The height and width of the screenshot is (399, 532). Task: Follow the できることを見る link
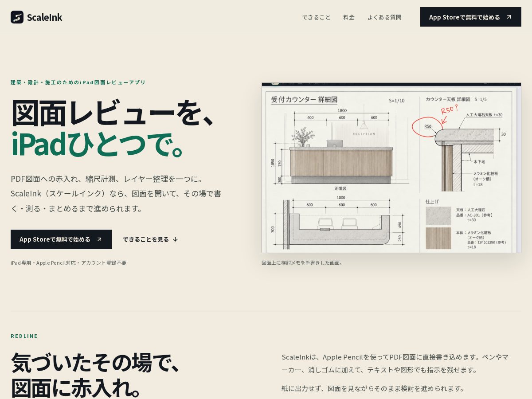(150, 239)
